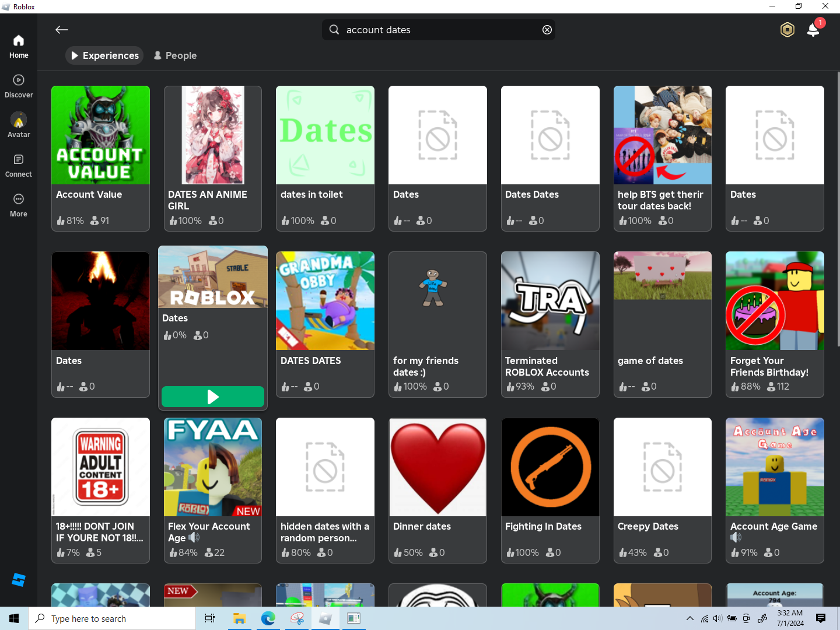
Task: Open the volume control tray icon
Action: (717, 618)
